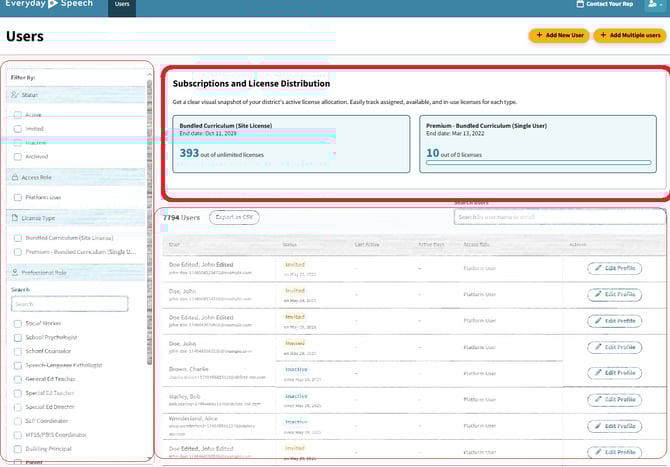Viewport: 670px width, 467px height.
Task: Check Speech-Language Pathologist filter
Action: pyautogui.click(x=18, y=365)
